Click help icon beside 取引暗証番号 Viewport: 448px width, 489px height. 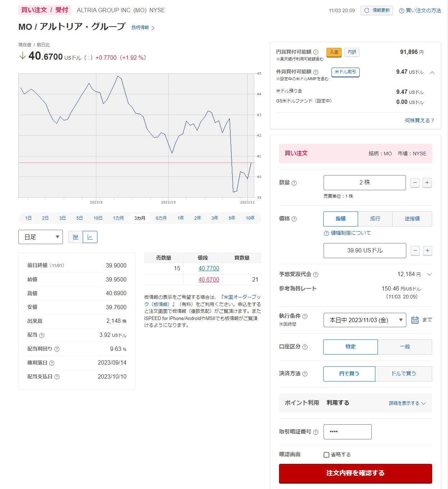[x=316, y=432]
